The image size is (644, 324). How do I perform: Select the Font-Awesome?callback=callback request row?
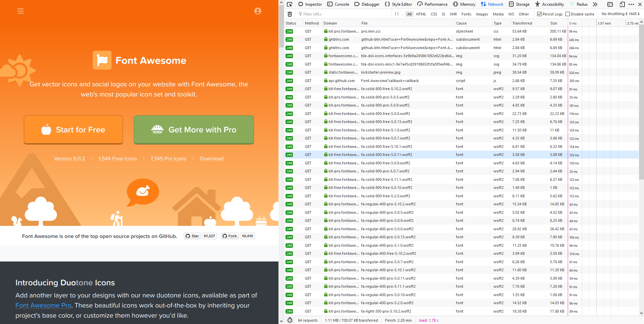(461, 81)
